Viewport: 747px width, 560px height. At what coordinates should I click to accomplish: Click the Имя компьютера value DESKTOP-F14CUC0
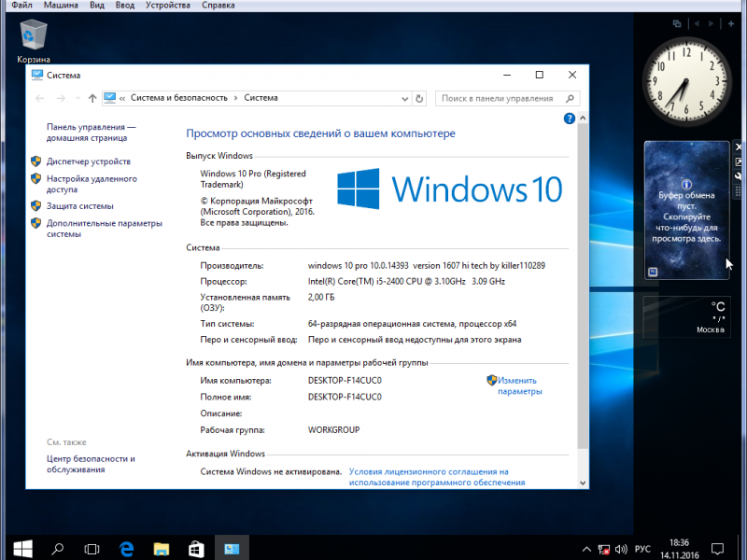(345, 381)
